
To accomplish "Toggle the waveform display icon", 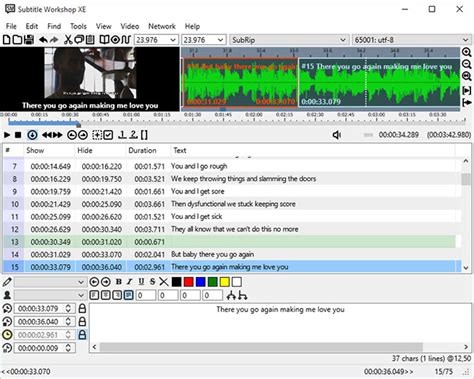I will click(x=126, y=40).
